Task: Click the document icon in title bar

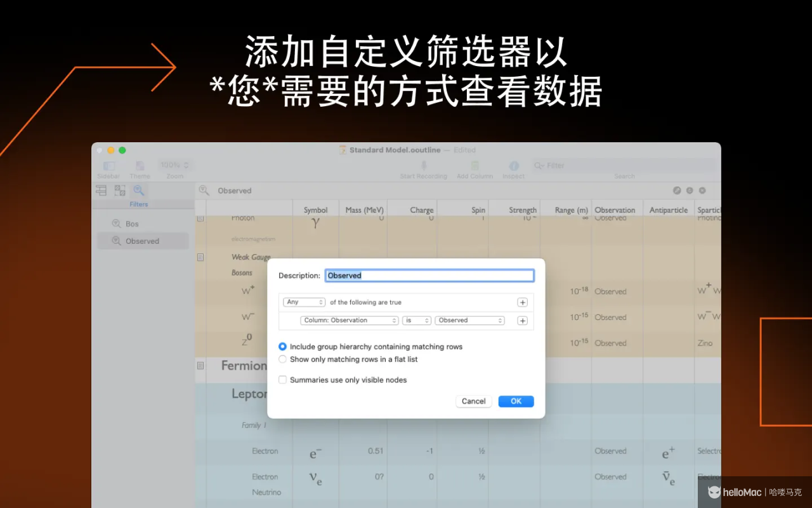Action: (343, 150)
